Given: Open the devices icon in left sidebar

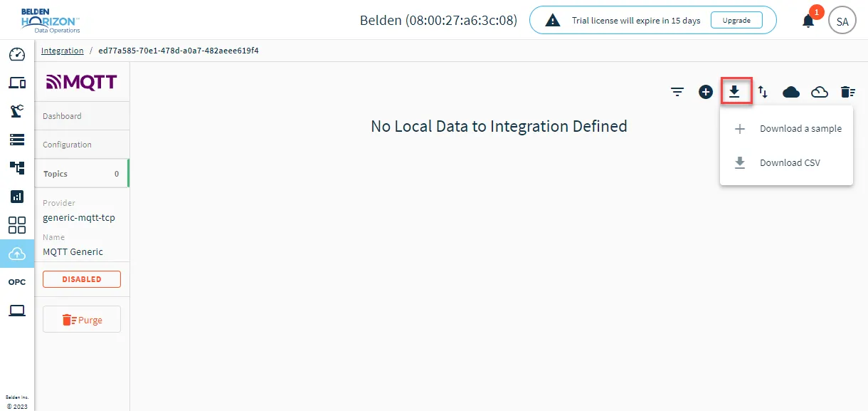Looking at the screenshot, I should click(x=17, y=83).
